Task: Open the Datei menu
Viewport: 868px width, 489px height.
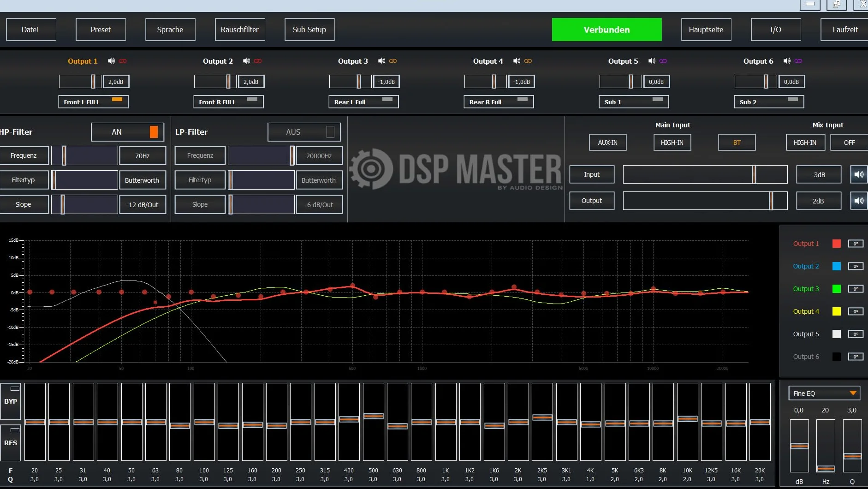Action: (x=31, y=30)
